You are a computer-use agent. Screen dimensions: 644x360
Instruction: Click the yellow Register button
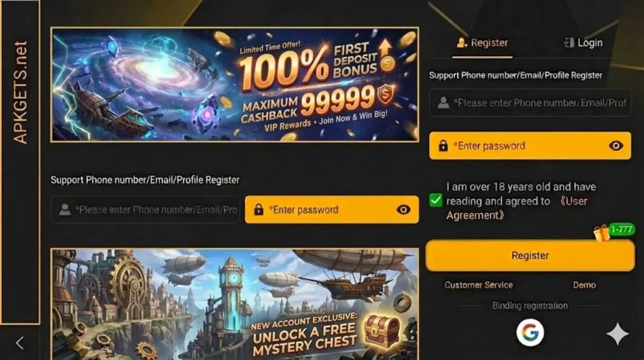(530, 255)
